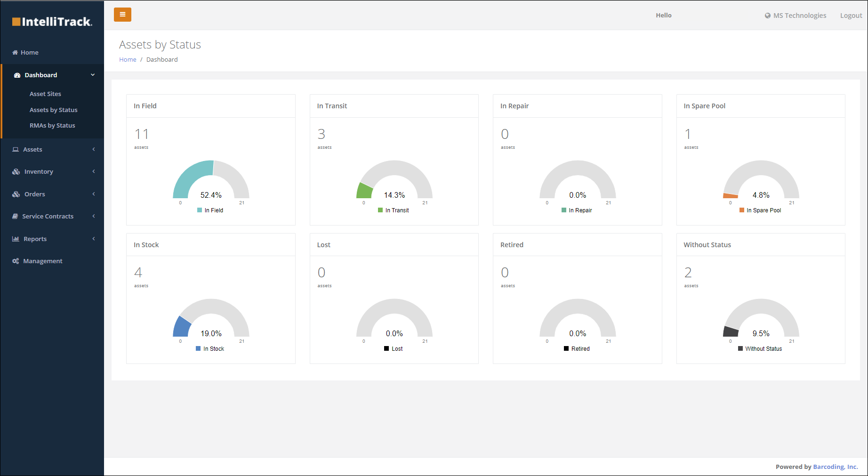Image resolution: width=868 pixels, height=476 pixels.
Task: Toggle the In Stock legend swatch
Action: pyautogui.click(x=198, y=349)
